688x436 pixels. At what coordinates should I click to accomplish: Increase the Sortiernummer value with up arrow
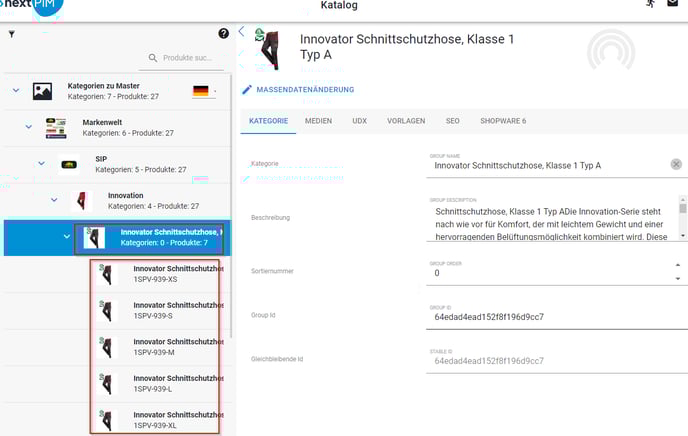[678, 265]
